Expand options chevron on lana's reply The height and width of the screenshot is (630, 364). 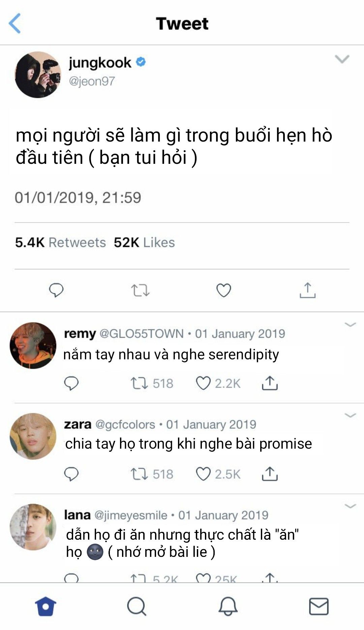(351, 506)
